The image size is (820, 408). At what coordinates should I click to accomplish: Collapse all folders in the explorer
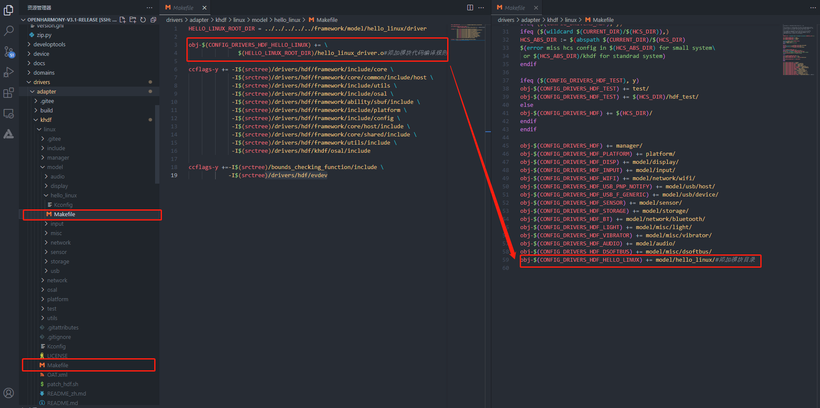click(x=153, y=20)
